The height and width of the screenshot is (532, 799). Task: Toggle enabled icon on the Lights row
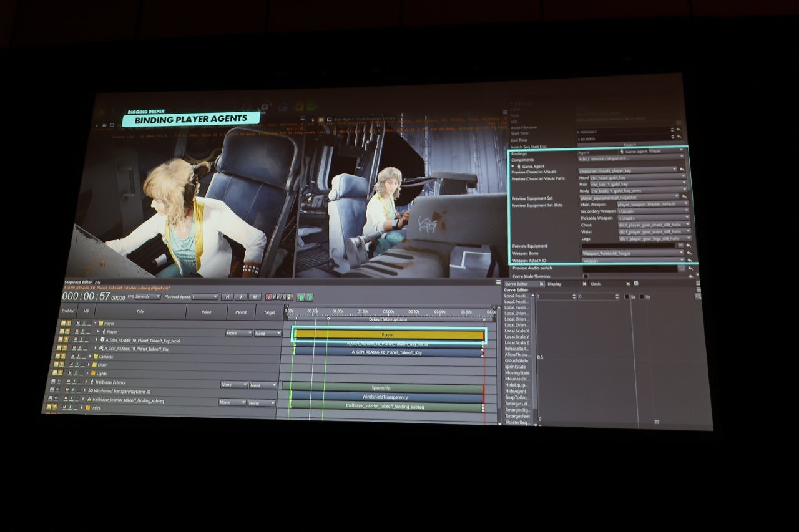pyautogui.click(x=54, y=373)
